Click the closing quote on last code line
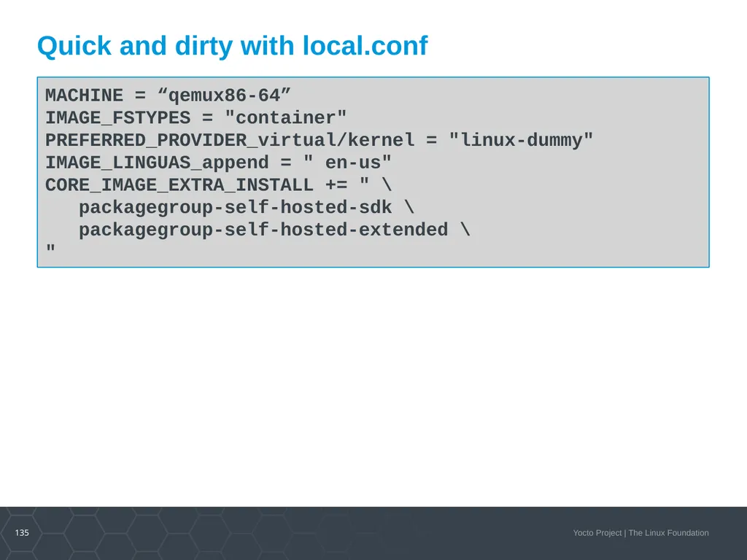 tap(50, 248)
